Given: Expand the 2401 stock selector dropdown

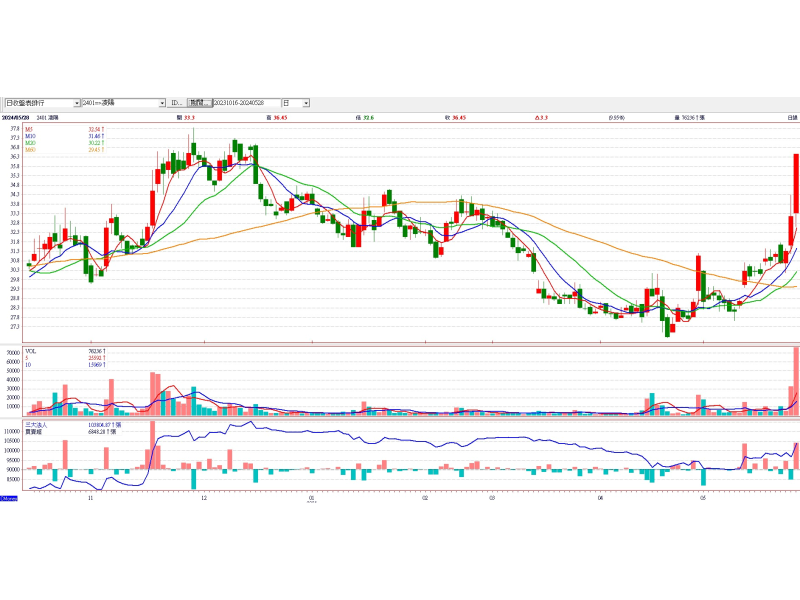Looking at the screenshot, I should tap(162, 103).
